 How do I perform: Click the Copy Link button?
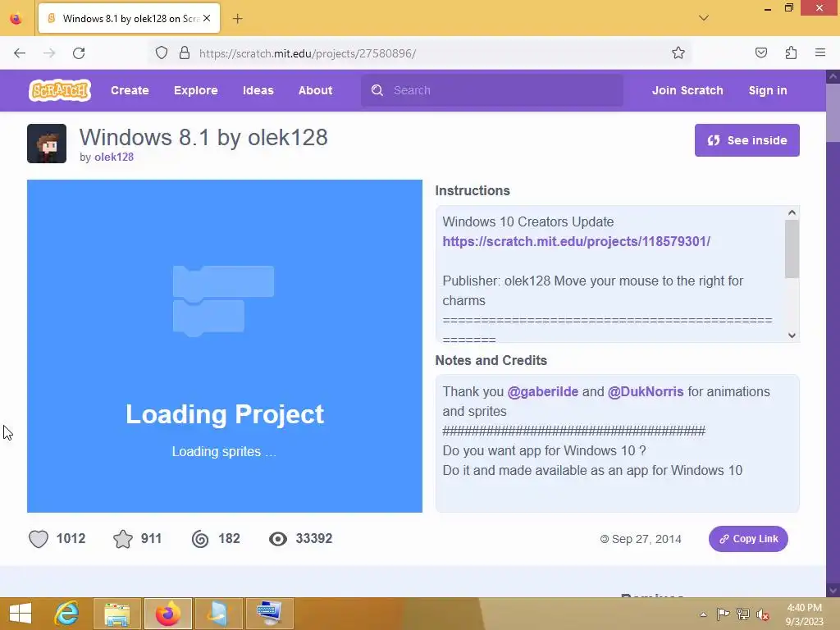point(748,538)
